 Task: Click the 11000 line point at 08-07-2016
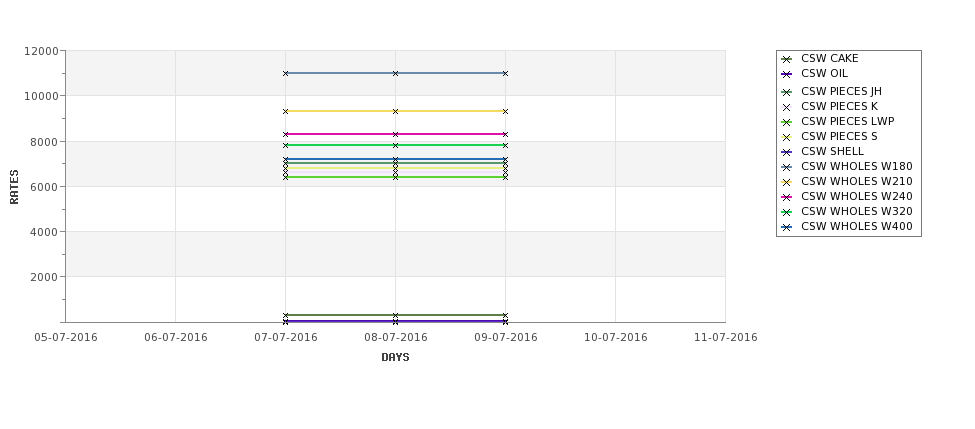coord(395,73)
